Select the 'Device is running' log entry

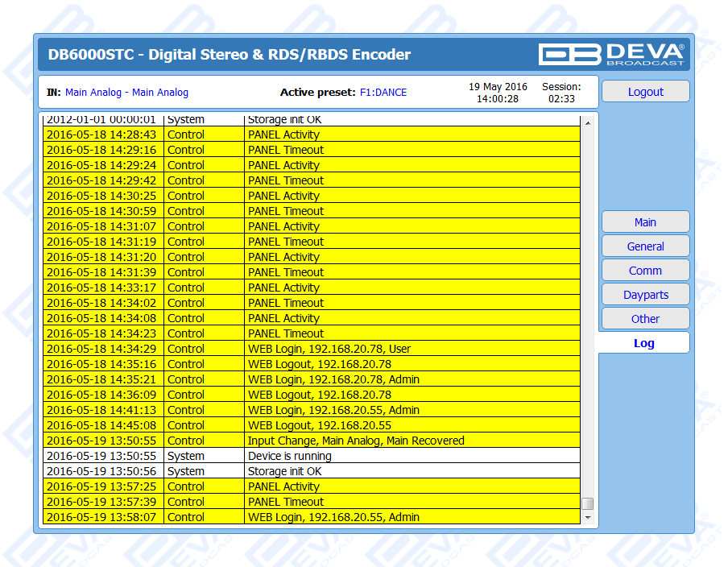coord(289,456)
